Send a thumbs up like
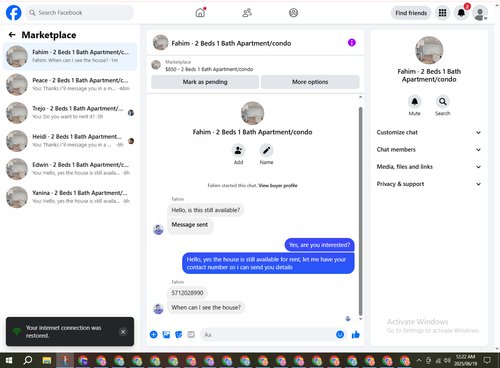 pos(356,335)
